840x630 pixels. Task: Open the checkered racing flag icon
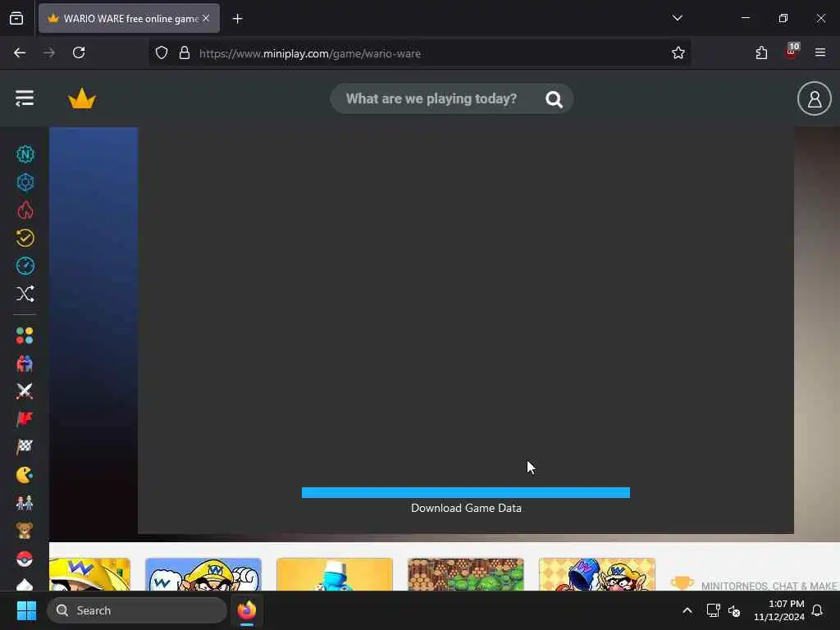click(25, 447)
